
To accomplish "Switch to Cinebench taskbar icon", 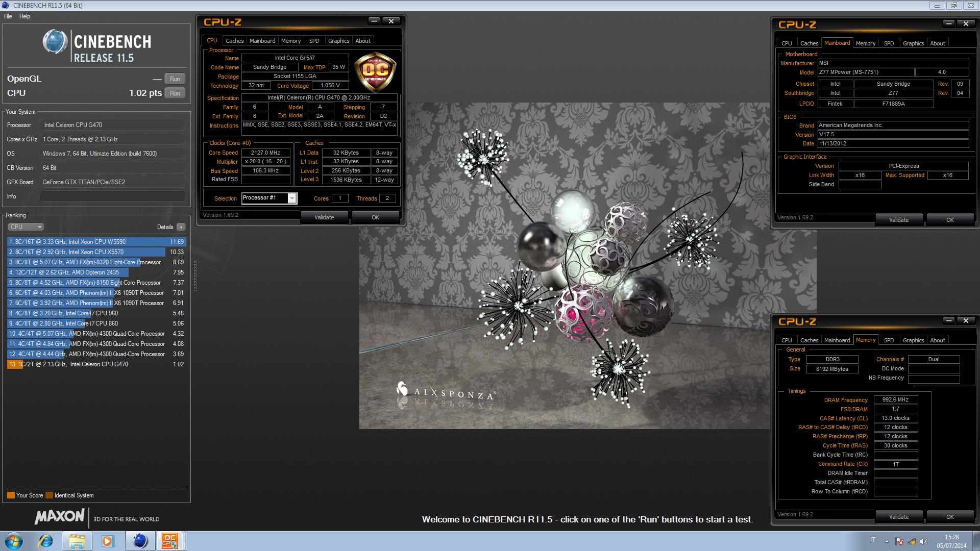I will 140,541.
